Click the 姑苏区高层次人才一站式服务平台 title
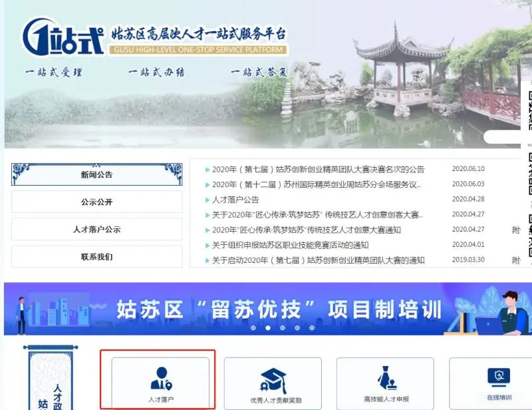Screen dimensions: 532x410 coord(199,34)
